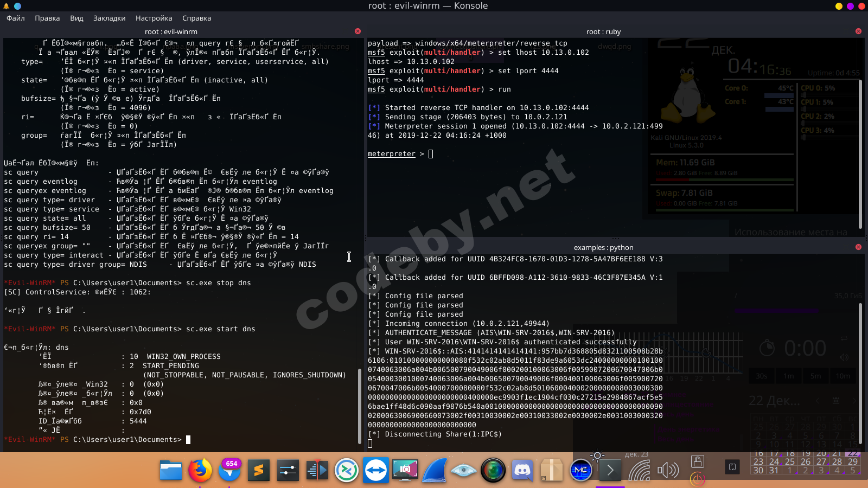The height and width of the screenshot is (488, 868).
Task: Open the cardboard package box icon
Action: coord(552,470)
